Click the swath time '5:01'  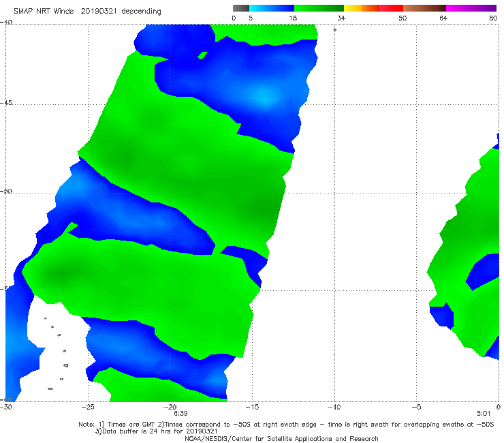click(484, 414)
